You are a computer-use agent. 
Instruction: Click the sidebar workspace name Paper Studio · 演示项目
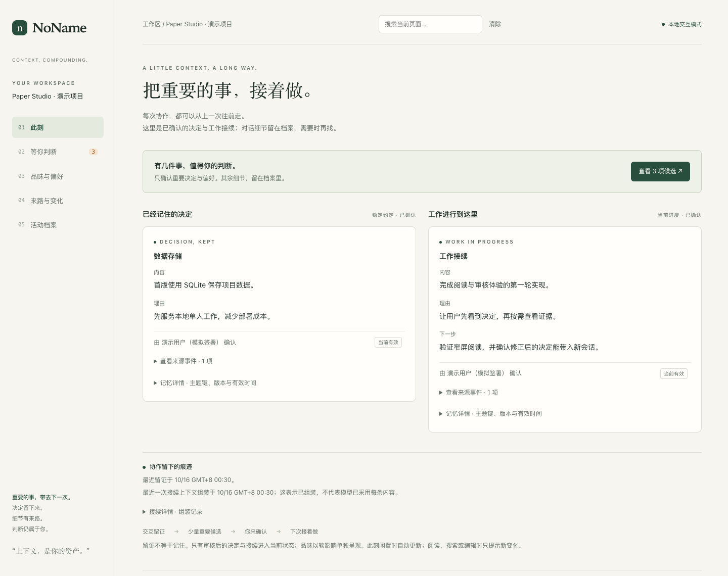[x=48, y=97]
